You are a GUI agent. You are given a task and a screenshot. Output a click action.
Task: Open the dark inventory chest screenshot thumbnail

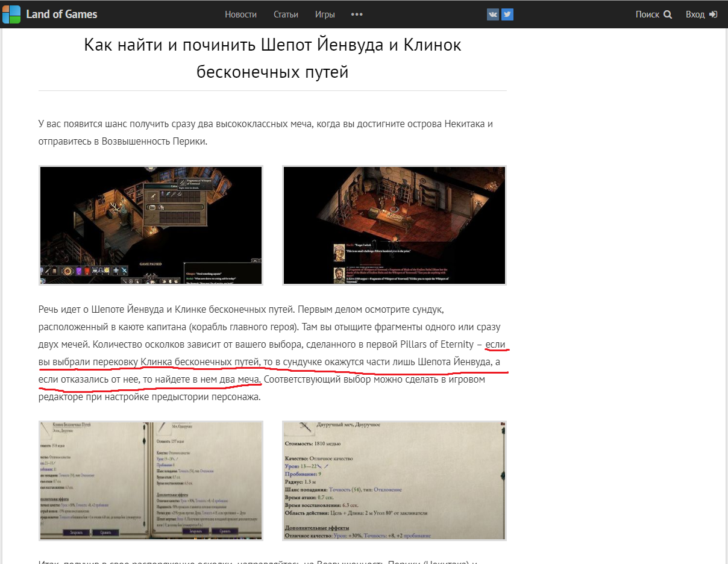[x=151, y=225]
